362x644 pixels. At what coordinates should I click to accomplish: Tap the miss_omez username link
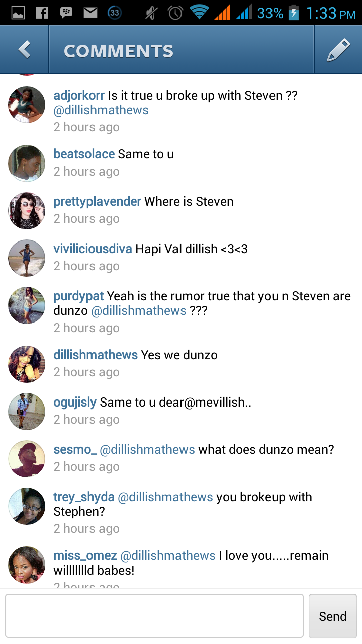click(x=85, y=556)
